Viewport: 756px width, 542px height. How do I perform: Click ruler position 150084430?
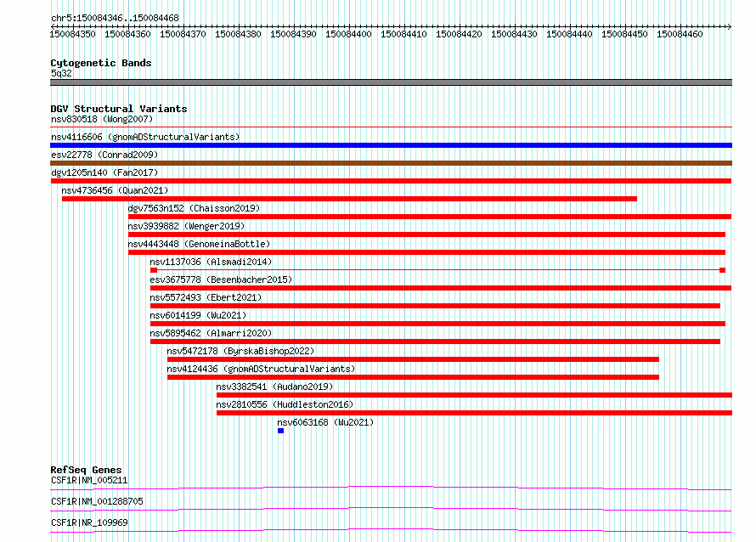pyautogui.click(x=515, y=34)
